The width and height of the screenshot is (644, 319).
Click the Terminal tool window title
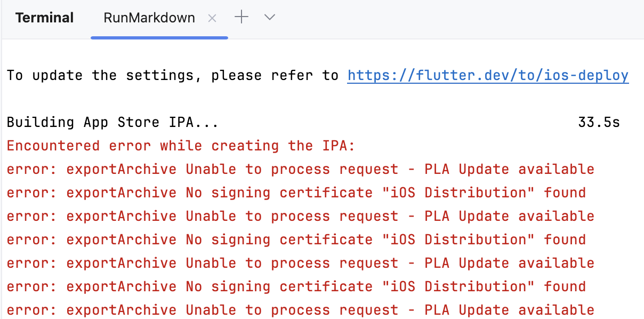pyautogui.click(x=44, y=18)
